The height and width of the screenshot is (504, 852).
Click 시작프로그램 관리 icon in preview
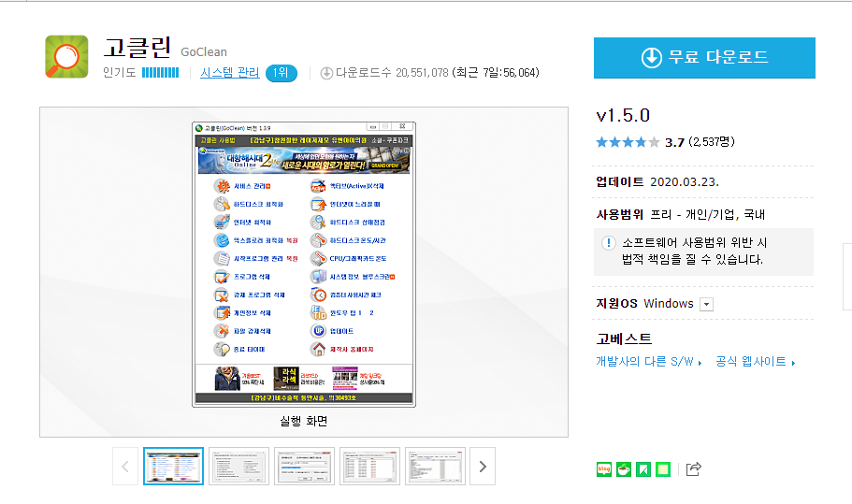[x=222, y=258]
